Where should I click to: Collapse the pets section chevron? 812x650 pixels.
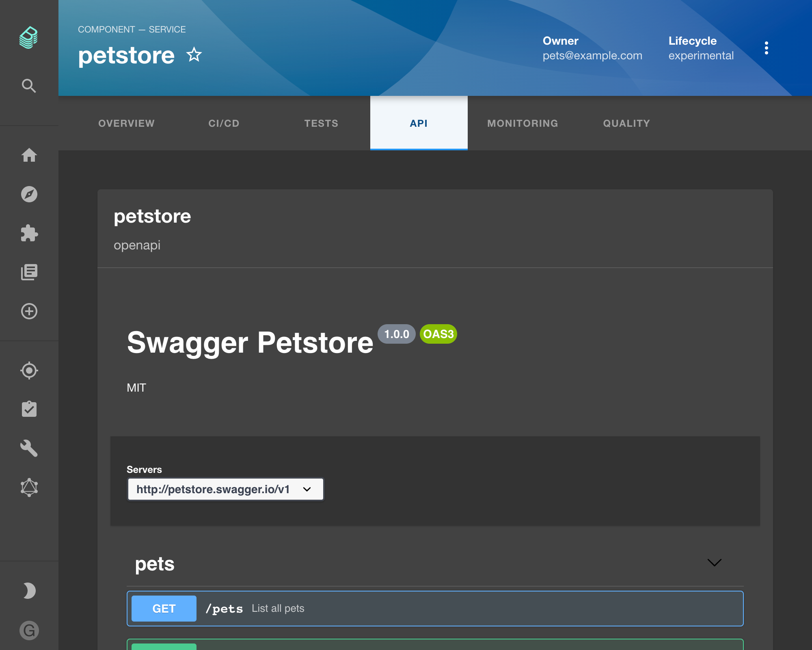715,563
